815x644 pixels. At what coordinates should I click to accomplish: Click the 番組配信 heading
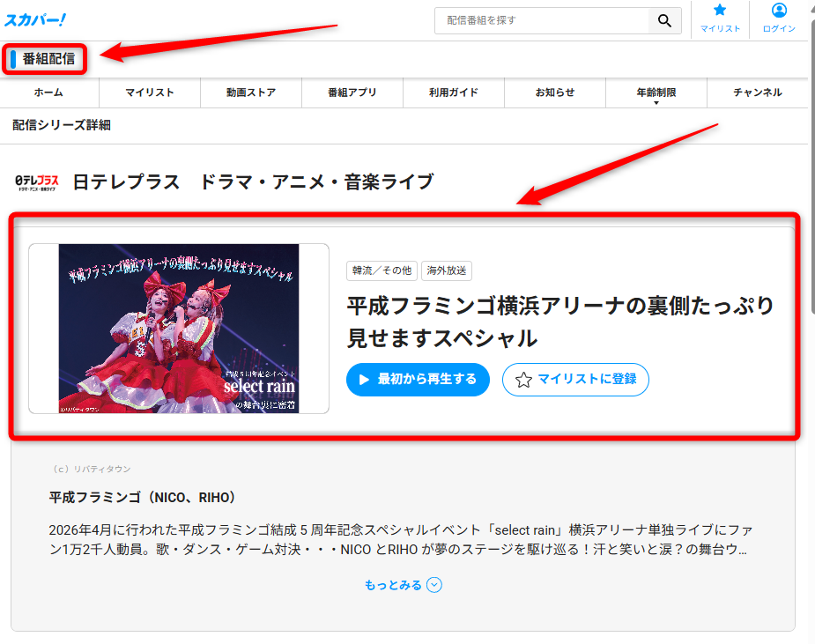point(48,59)
